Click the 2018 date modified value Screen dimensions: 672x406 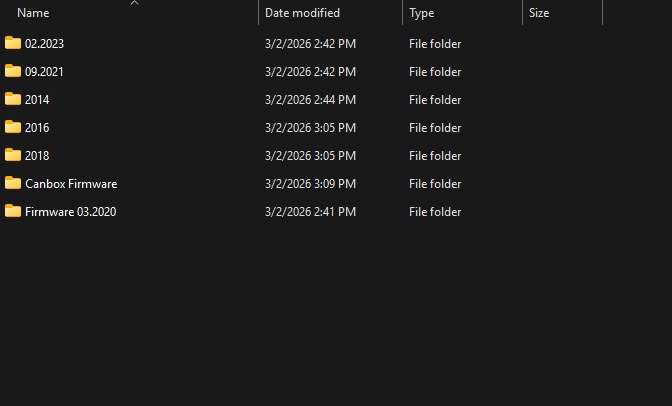click(x=310, y=156)
